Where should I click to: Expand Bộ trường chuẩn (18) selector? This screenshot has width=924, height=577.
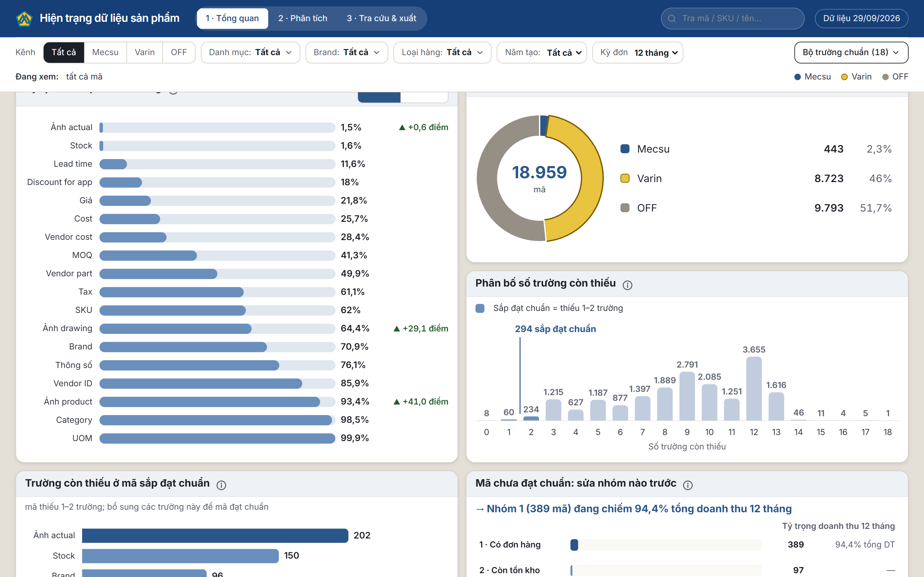[x=851, y=52]
